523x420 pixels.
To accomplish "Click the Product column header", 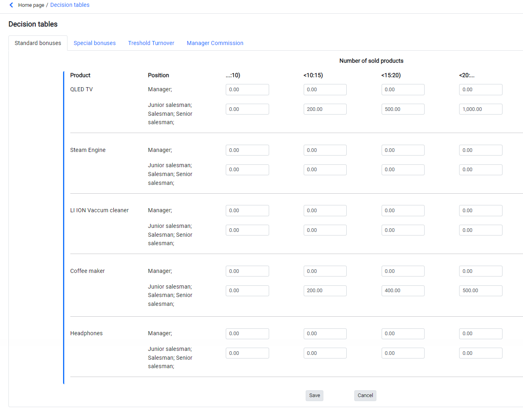I will (x=80, y=75).
